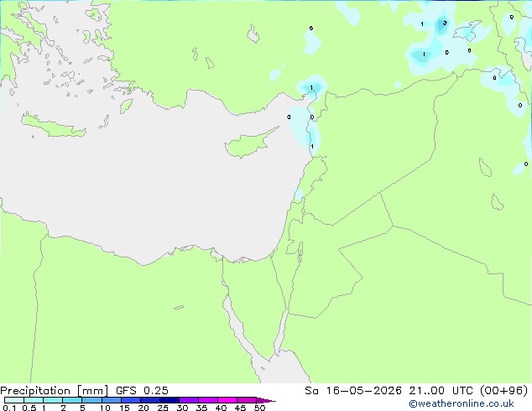Click the 'Precipitation [mm]' title text
532x411 pixels.
[x=54, y=391]
